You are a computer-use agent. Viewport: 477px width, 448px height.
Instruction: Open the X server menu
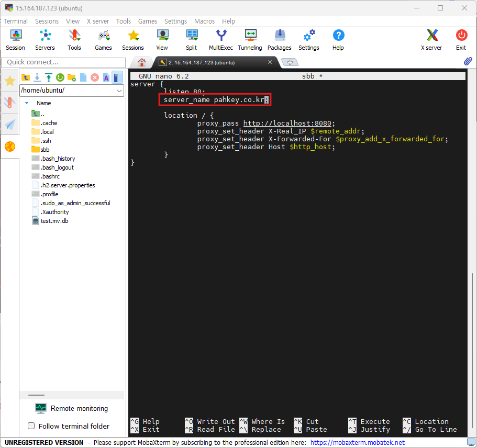(x=97, y=21)
